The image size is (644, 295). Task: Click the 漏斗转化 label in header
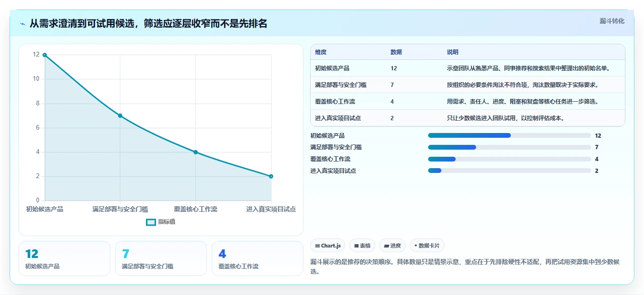(612, 21)
